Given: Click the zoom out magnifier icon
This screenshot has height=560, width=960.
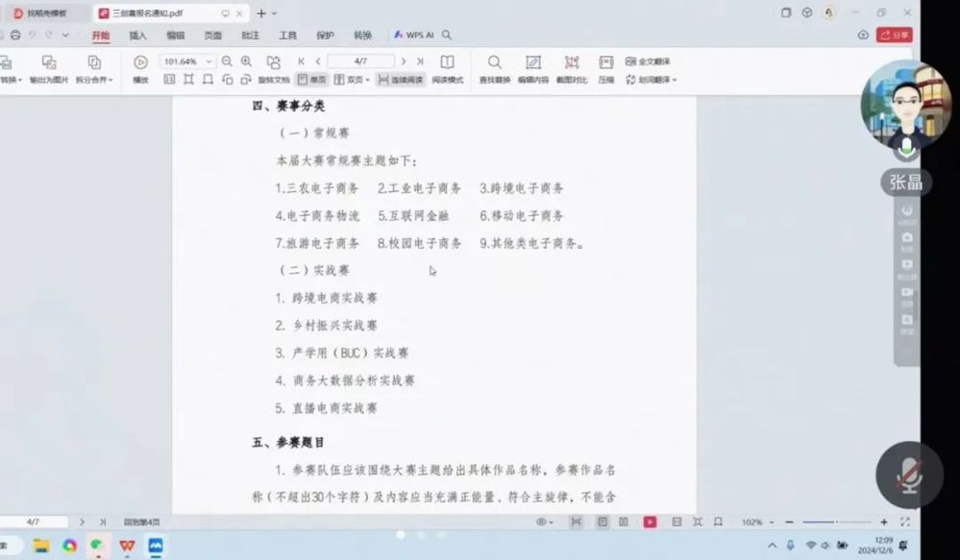Looking at the screenshot, I should click(227, 61).
